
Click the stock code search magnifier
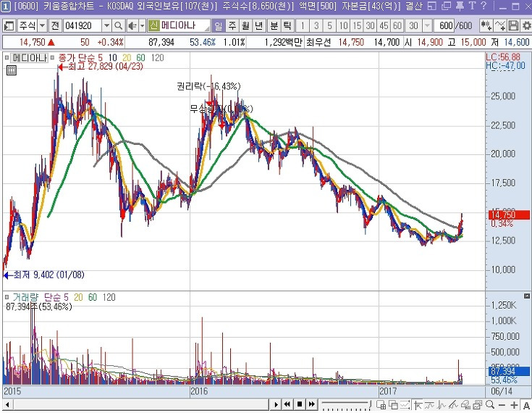click(x=118, y=25)
